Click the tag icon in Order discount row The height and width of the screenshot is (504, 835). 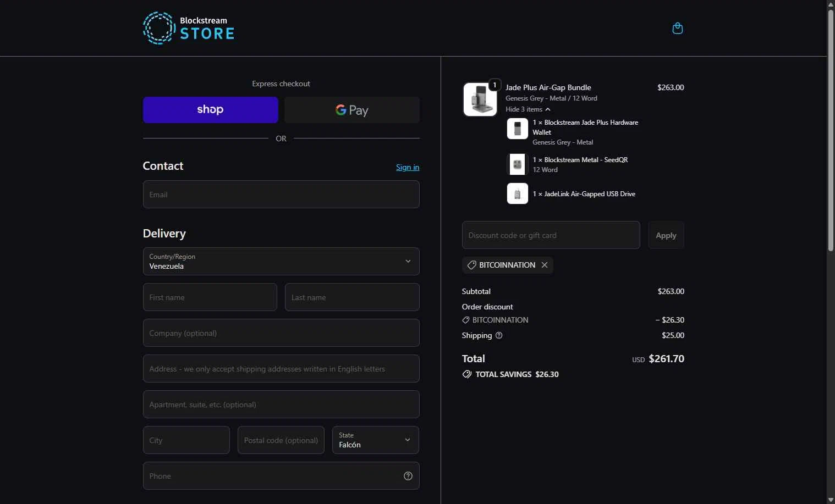(466, 320)
